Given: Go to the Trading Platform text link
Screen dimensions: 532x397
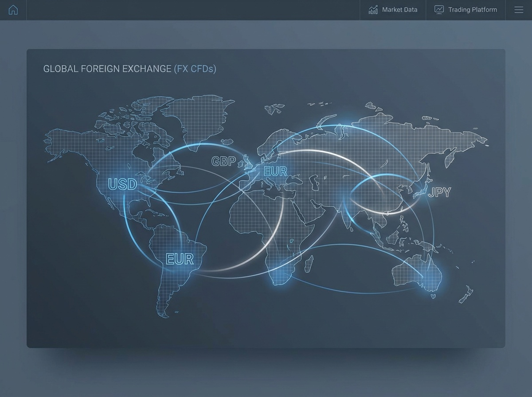Looking at the screenshot, I should pos(472,10).
